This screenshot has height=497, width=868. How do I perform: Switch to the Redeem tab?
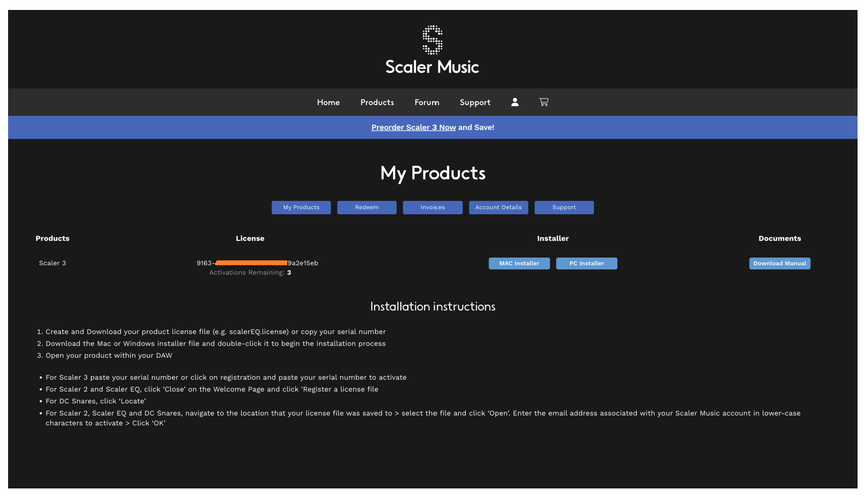[367, 208]
